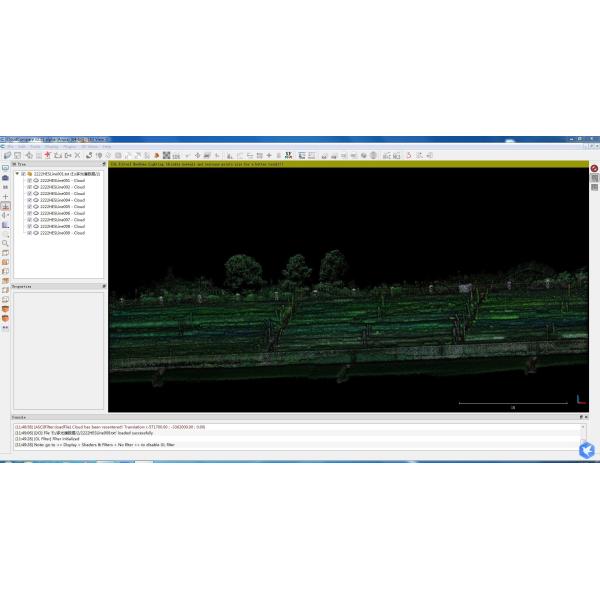Close the Console panel
Image resolution: width=600 pixels, height=600 pixels.
point(586,417)
